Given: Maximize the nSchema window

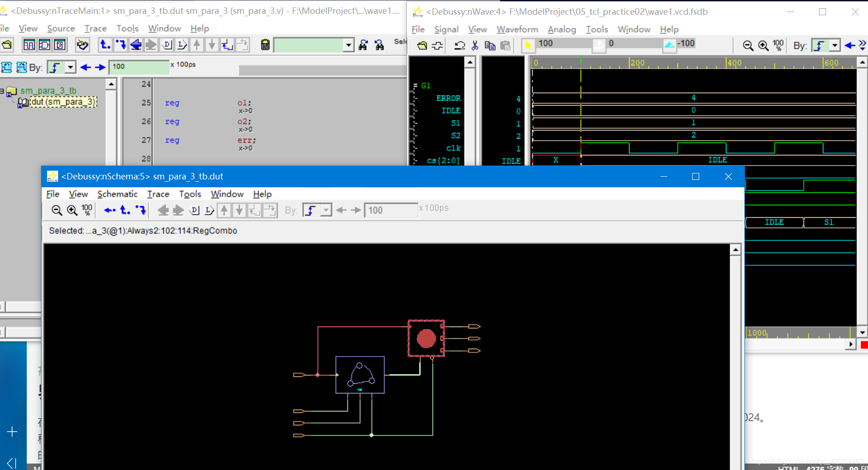Looking at the screenshot, I should pyautogui.click(x=696, y=176).
